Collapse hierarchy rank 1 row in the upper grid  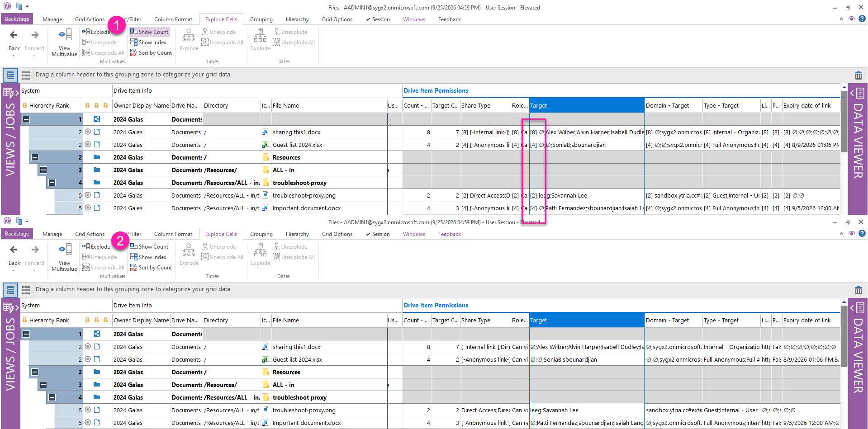coord(26,119)
